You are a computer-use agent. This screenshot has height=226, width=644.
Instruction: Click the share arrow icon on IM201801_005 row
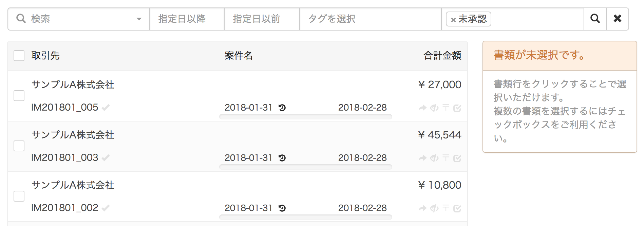[422, 108]
